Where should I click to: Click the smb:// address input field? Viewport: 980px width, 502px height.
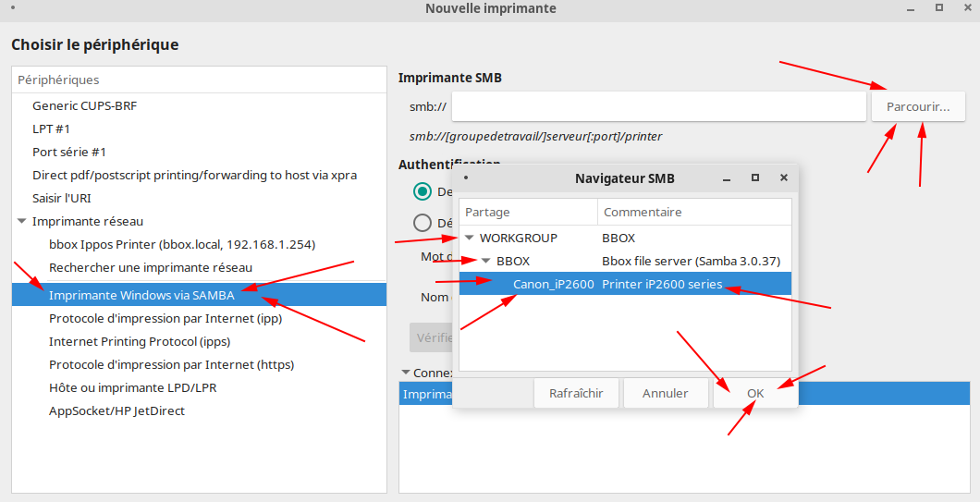pos(658,106)
